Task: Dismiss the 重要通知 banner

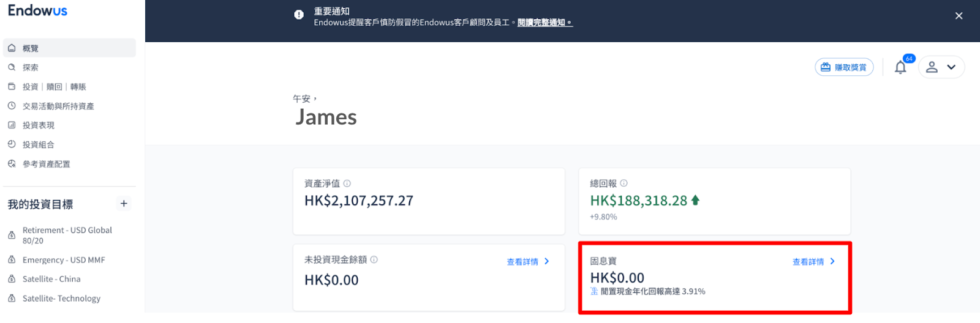Action: [x=959, y=16]
